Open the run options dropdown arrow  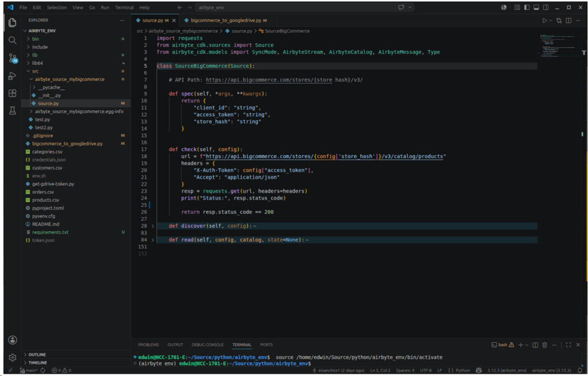551,21
